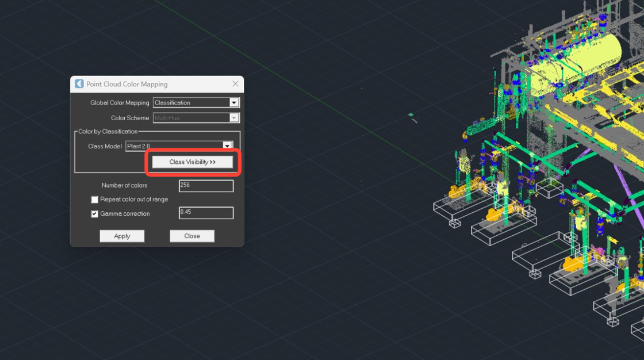Expand the Color Scheme dropdown arrow

point(234,118)
